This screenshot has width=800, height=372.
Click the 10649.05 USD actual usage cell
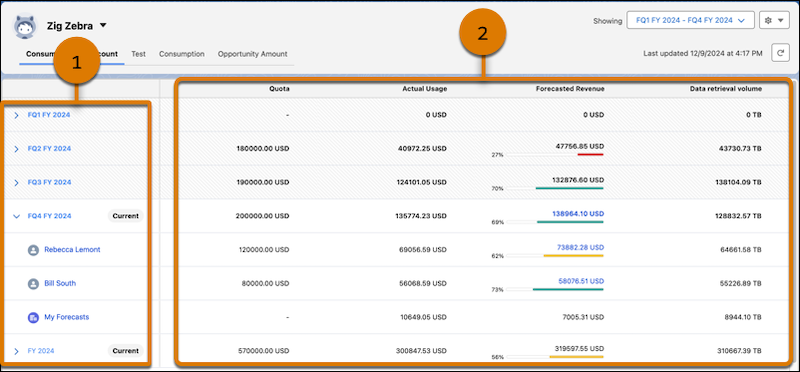(423, 317)
